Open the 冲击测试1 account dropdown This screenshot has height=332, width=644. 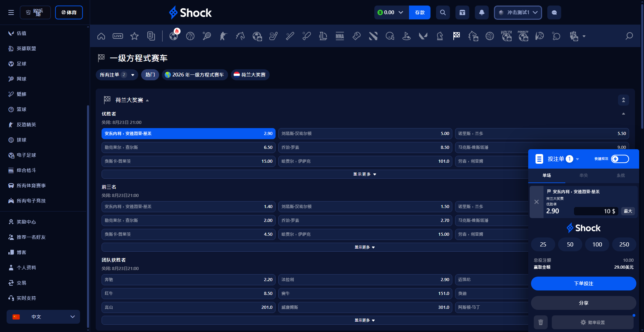click(518, 12)
